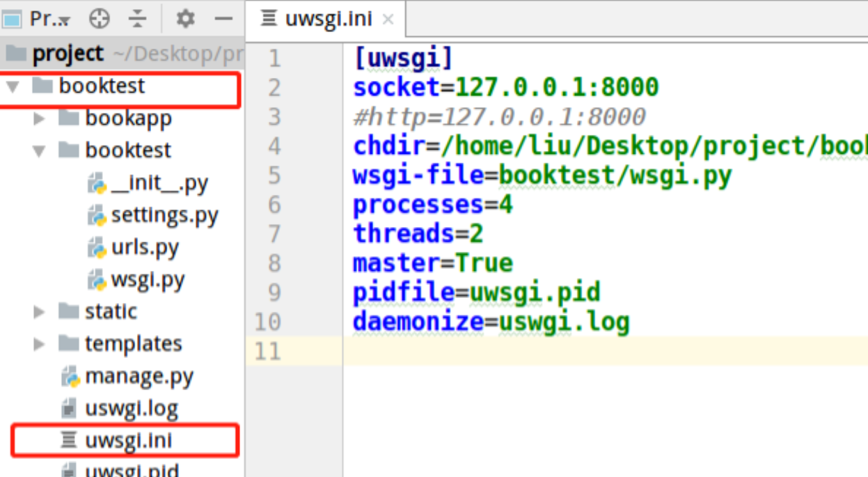Click the folder icon beside templates
Image resolution: width=868 pixels, height=477 pixels.
coord(68,343)
